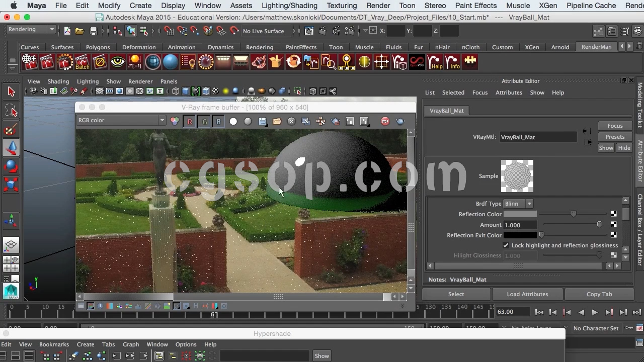Click the RenderMan Batch render shelf icon
The width and height of the screenshot is (644, 362).
(x=83, y=62)
